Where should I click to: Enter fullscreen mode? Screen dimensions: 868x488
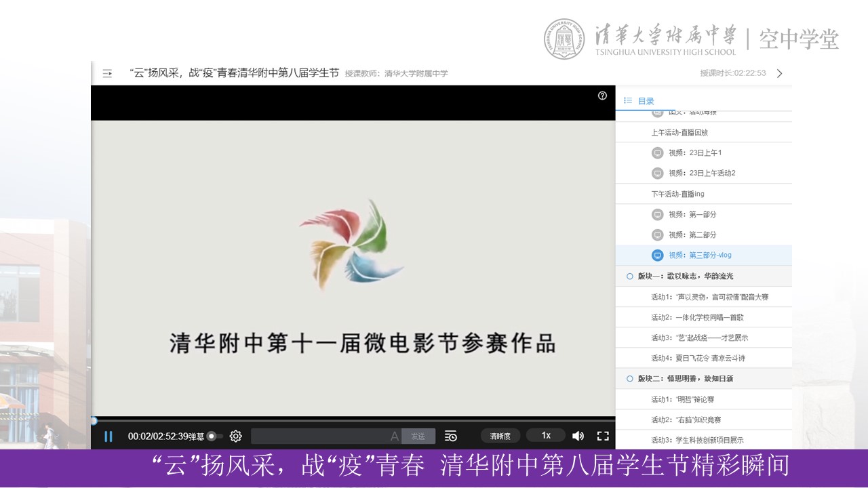point(602,436)
